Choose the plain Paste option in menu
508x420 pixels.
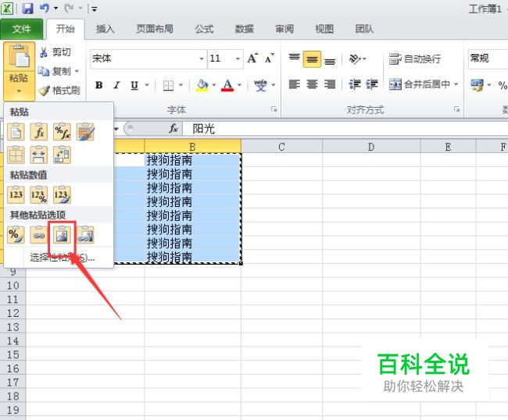click(16, 132)
